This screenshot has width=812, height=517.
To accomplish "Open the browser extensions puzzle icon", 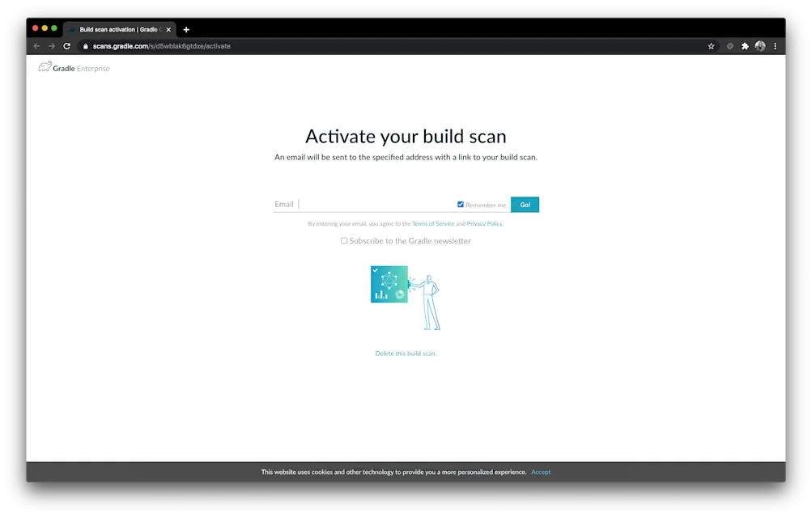I will tap(744, 46).
